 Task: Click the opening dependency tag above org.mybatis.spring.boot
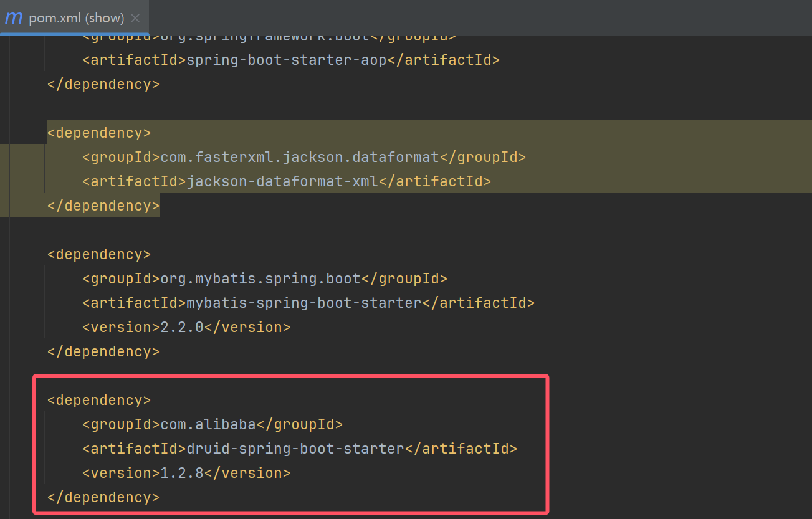(x=99, y=254)
